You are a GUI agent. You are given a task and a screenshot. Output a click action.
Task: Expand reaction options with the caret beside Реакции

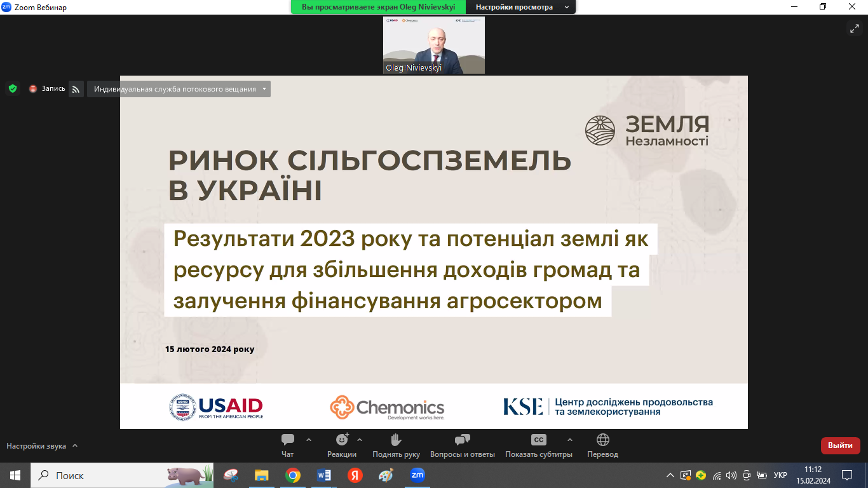coord(360,440)
